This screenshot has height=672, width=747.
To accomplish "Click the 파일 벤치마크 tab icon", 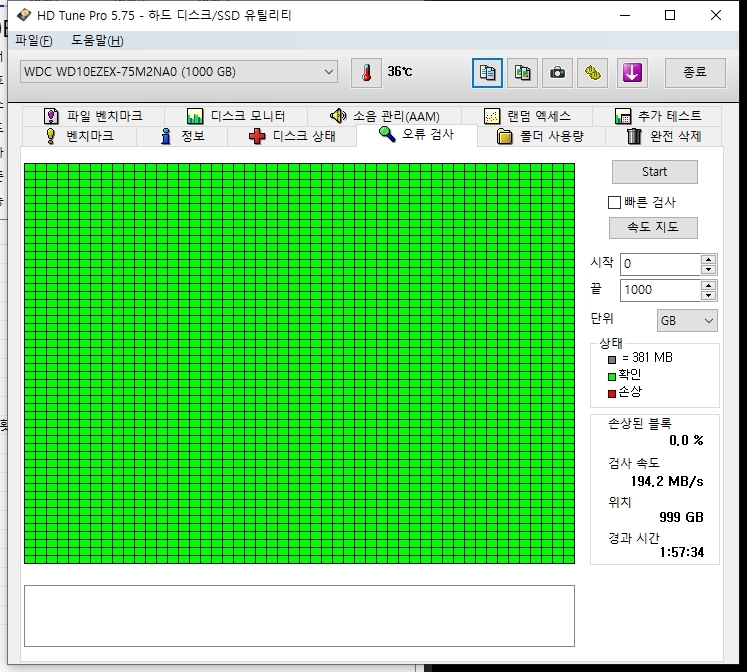I will coord(51,116).
